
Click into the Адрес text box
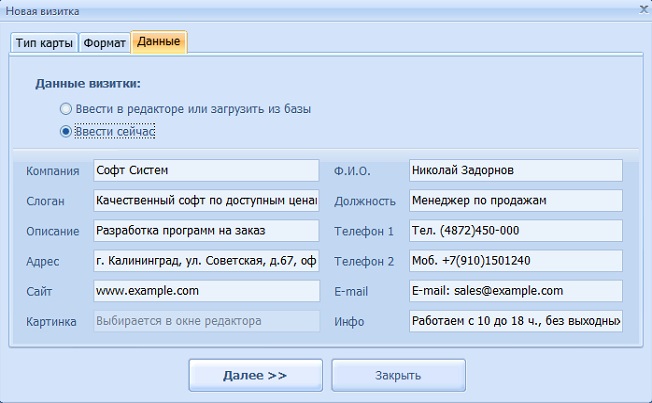[x=206, y=261]
